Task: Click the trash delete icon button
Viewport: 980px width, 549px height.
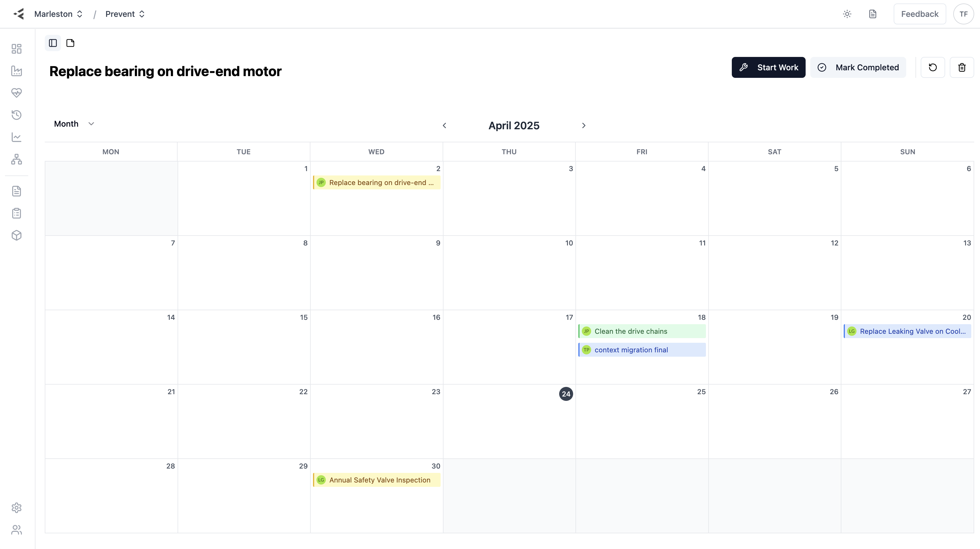Action: click(x=961, y=67)
